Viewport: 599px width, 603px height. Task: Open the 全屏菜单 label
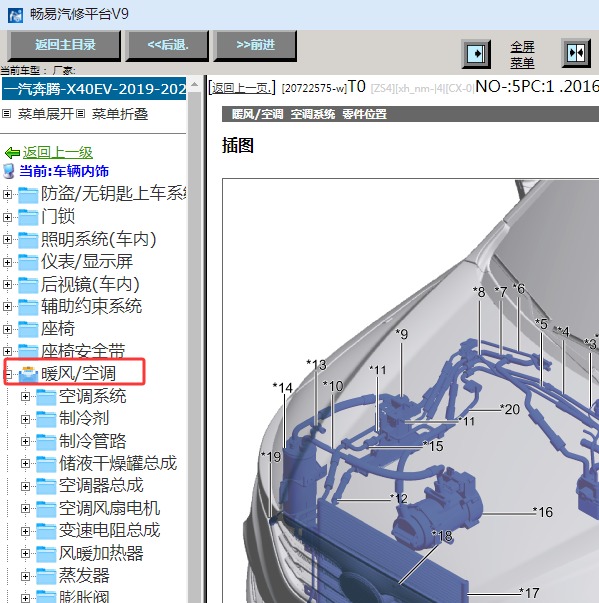(522, 54)
